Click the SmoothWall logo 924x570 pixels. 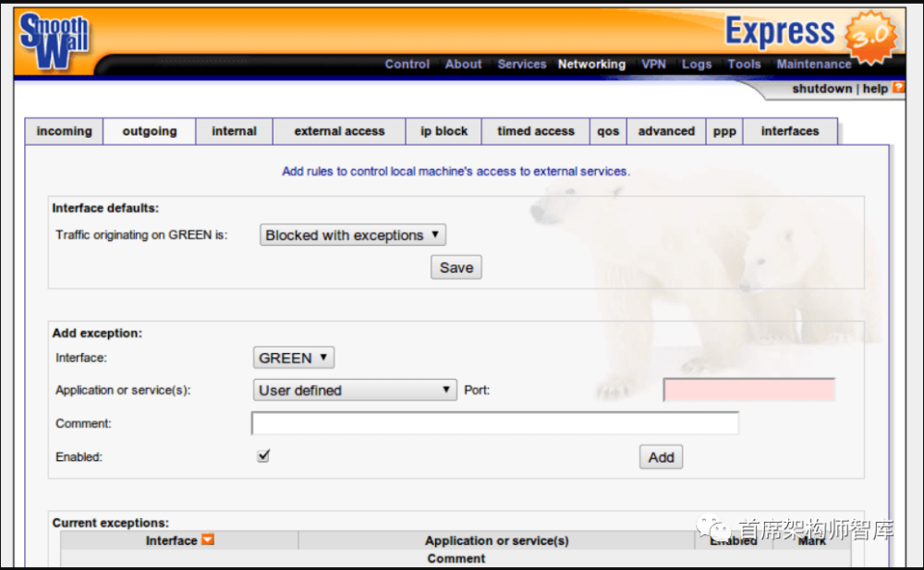[55, 42]
